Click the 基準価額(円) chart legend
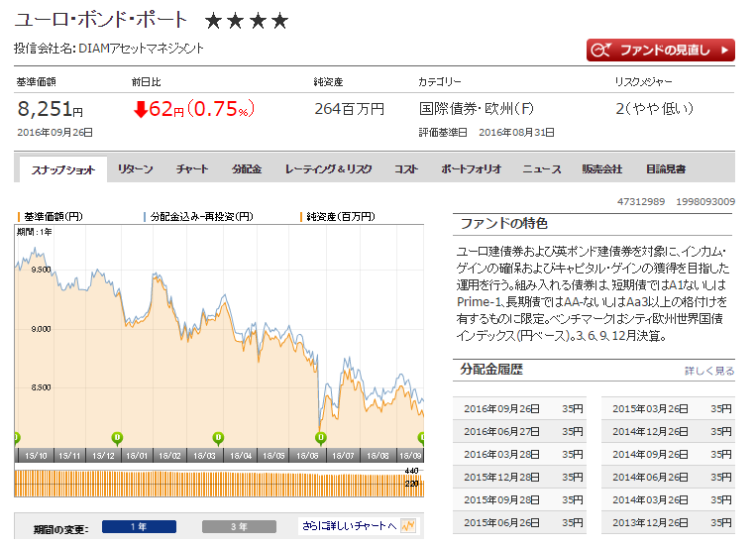 coord(51,217)
